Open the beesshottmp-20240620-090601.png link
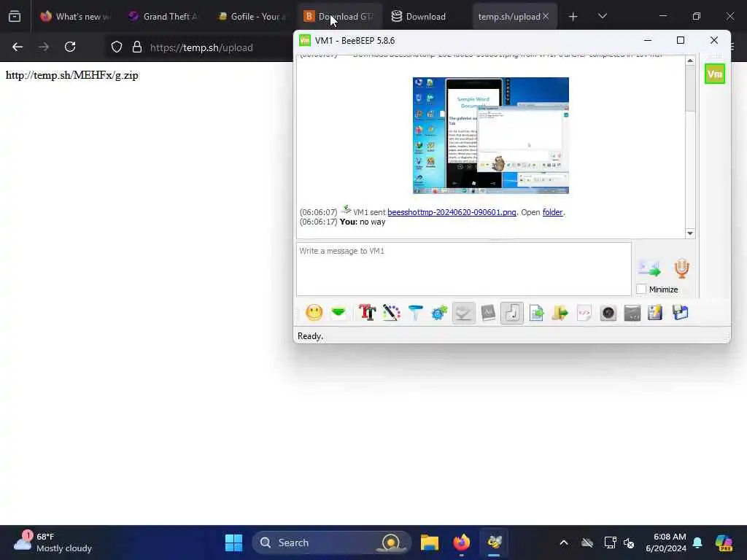 pos(452,212)
